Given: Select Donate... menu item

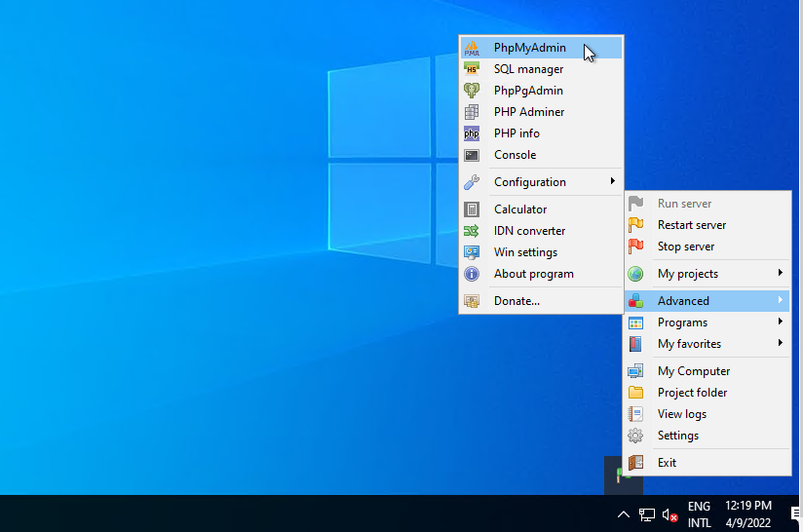Looking at the screenshot, I should tap(516, 301).
